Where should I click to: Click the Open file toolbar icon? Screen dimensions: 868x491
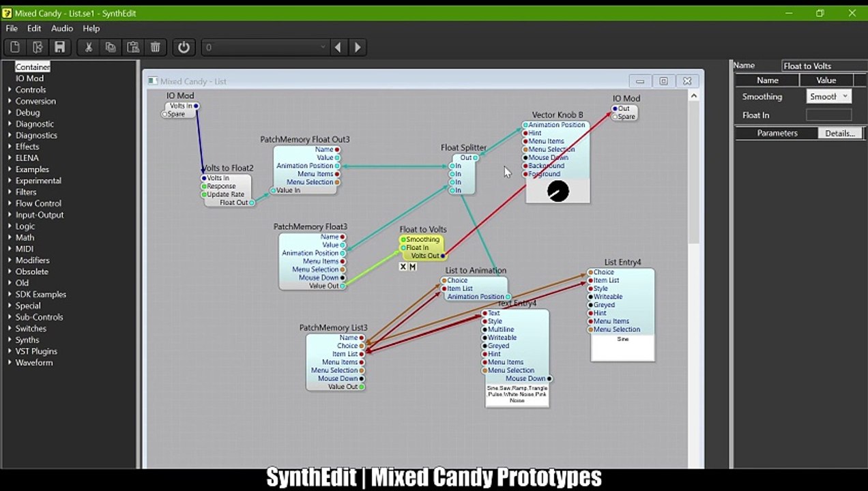pos(38,47)
